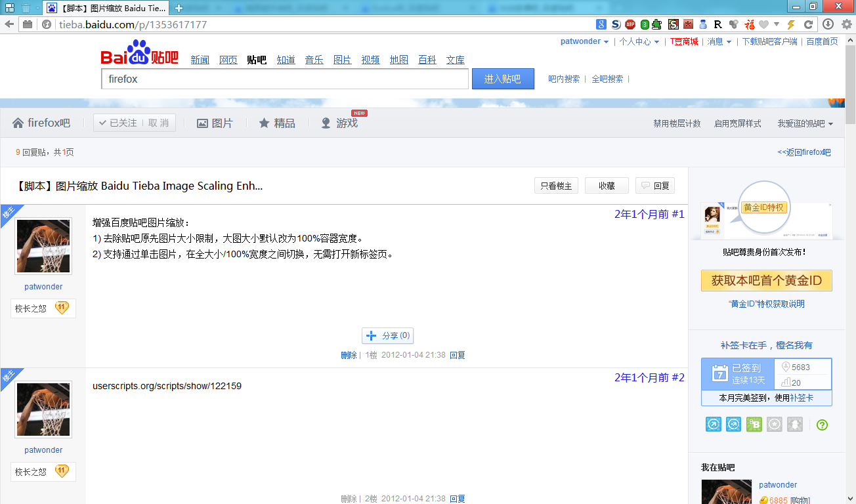
Task: Click the Adblock Plus toolbar icon
Action: point(630,24)
